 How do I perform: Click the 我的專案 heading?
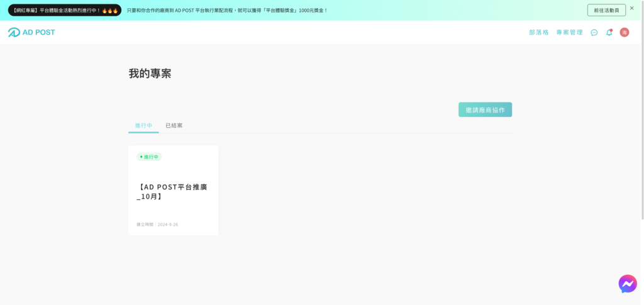point(150,74)
